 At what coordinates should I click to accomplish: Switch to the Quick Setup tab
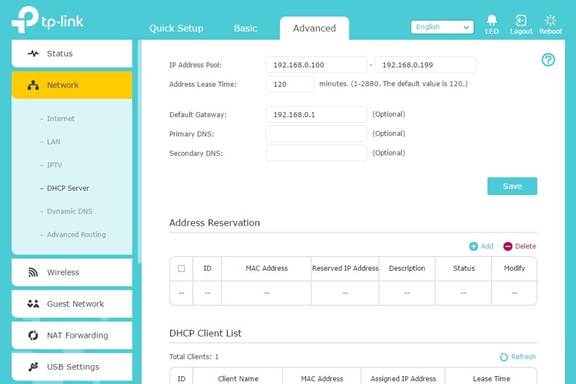pyautogui.click(x=176, y=28)
